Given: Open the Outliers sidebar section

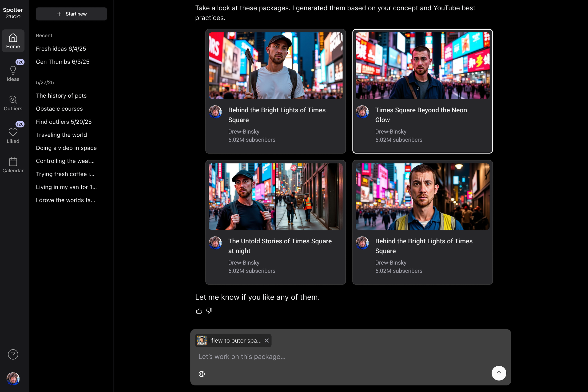Looking at the screenshot, I should [x=13, y=103].
